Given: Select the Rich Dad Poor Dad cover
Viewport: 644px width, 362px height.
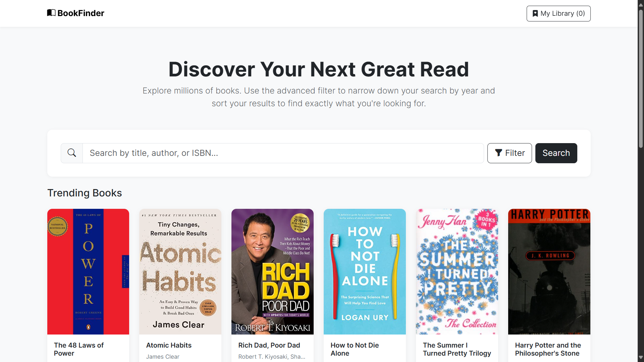Looking at the screenshot, I should pos(272,271).
